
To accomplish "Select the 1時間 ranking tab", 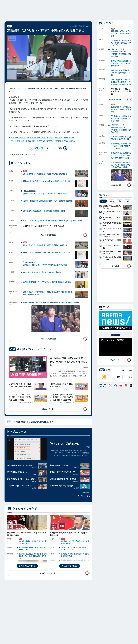I will (x=103, y=201).
